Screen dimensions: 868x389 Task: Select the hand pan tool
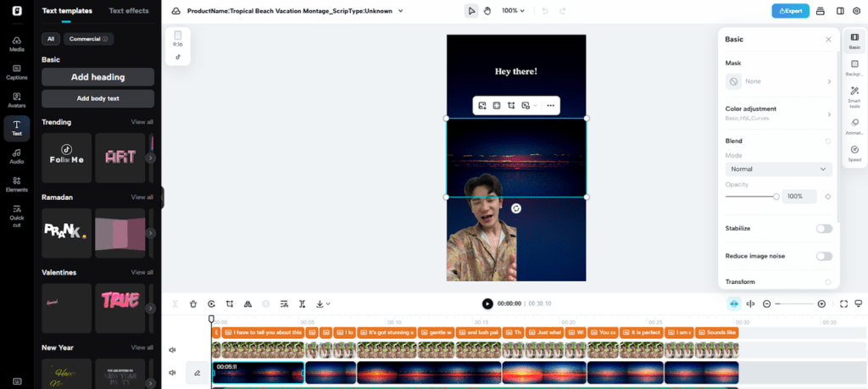click(487, 11)
